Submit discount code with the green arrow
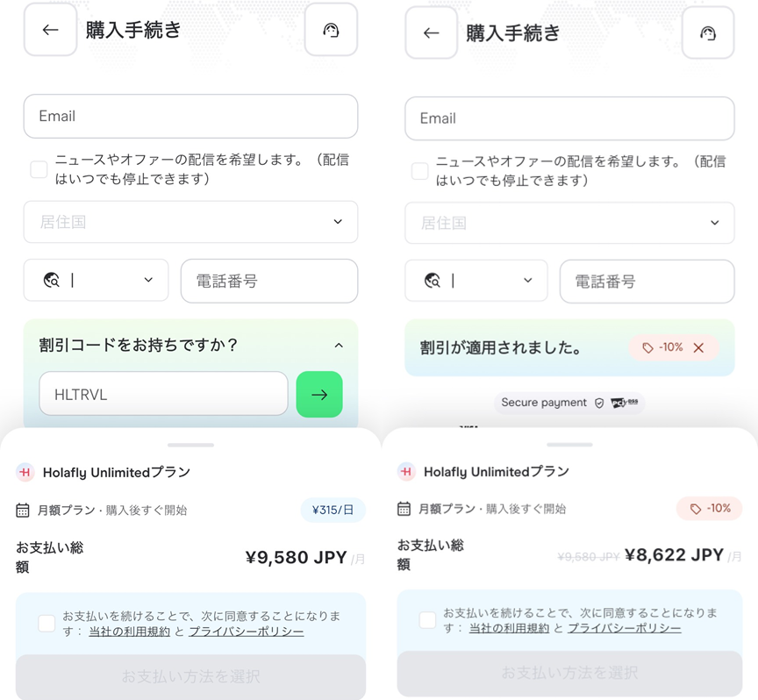 [319, 395]
